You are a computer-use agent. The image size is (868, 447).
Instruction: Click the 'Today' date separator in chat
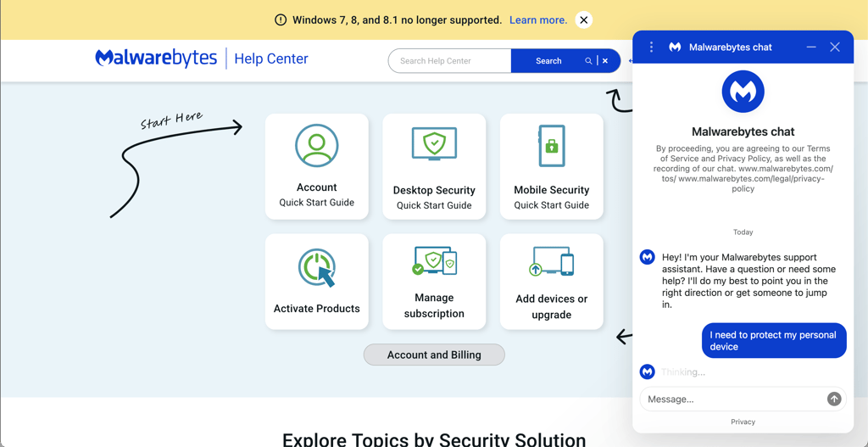[743, 232]
